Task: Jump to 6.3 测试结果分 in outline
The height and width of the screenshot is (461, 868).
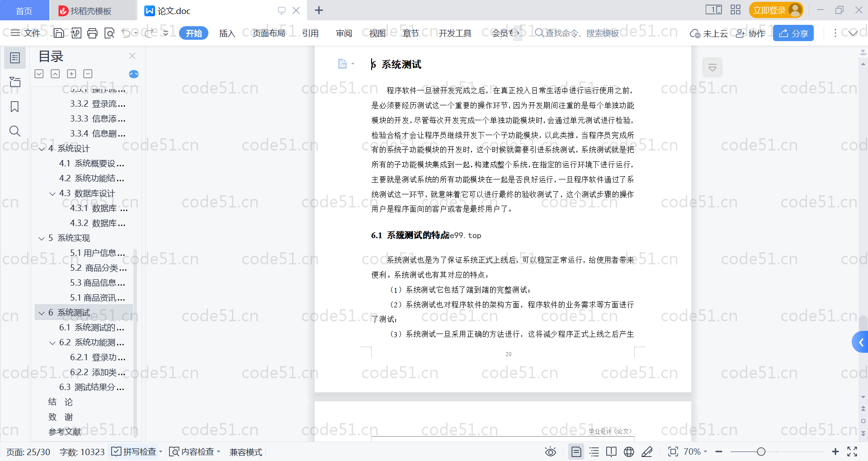Action: click(92, 387)
